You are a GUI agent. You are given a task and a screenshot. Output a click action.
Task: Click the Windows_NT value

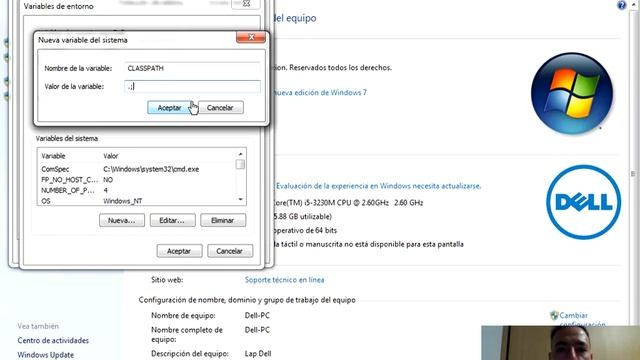[122, 201]
